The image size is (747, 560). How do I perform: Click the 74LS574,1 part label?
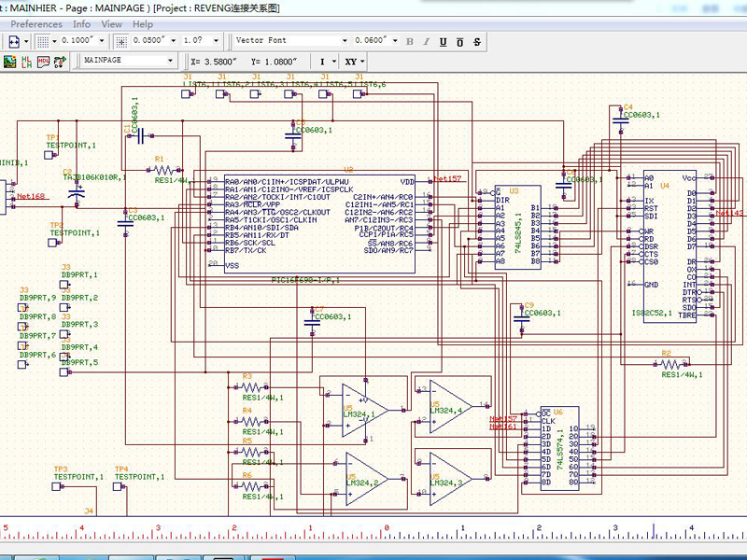pos(560,449)
